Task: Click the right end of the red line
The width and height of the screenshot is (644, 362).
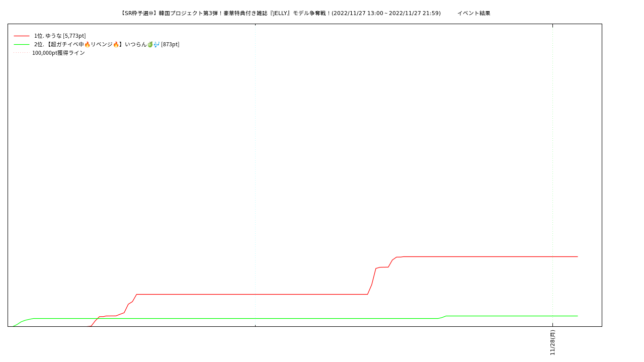Action: [577, 257]
